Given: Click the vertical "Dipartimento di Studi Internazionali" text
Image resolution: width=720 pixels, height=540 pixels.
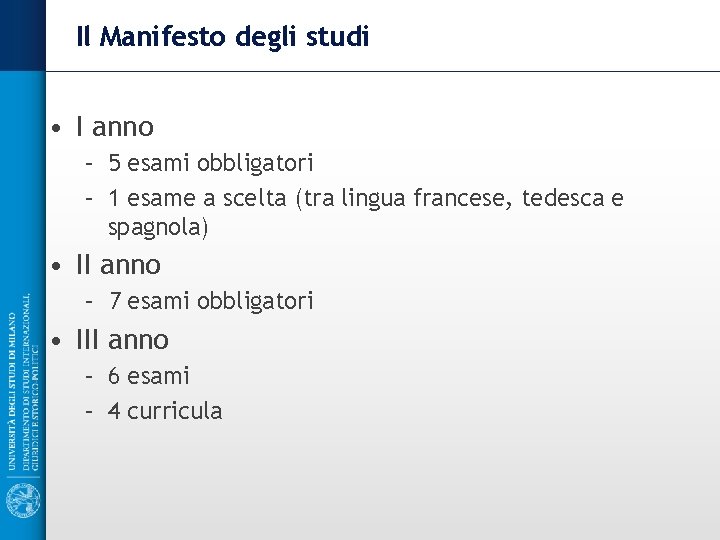Looking at the screenshot, I should click(x=25, y=385).
